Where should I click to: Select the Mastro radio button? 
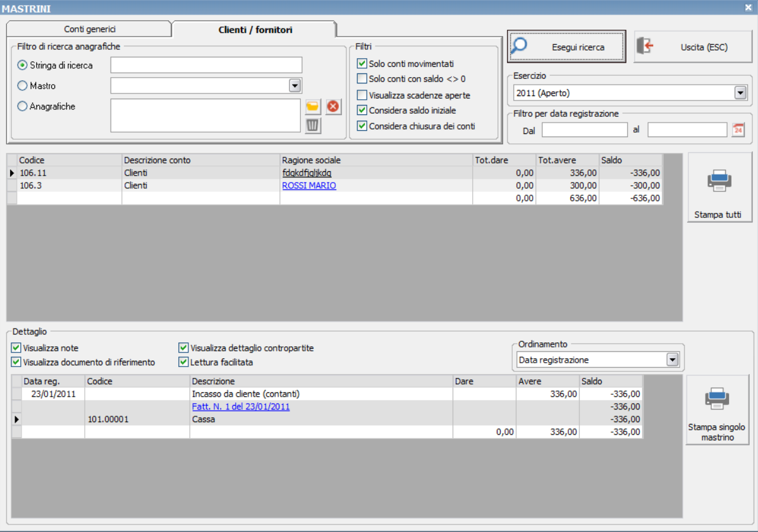pos(23,86)
